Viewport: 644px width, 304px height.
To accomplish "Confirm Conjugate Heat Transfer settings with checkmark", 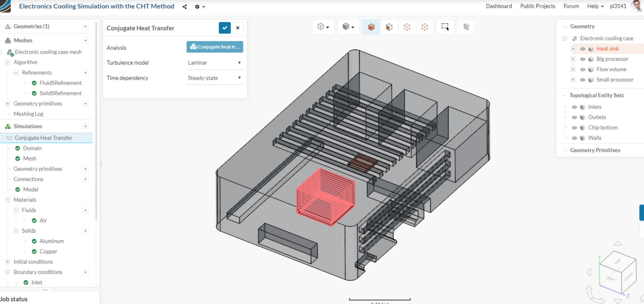I will point(224,28).
